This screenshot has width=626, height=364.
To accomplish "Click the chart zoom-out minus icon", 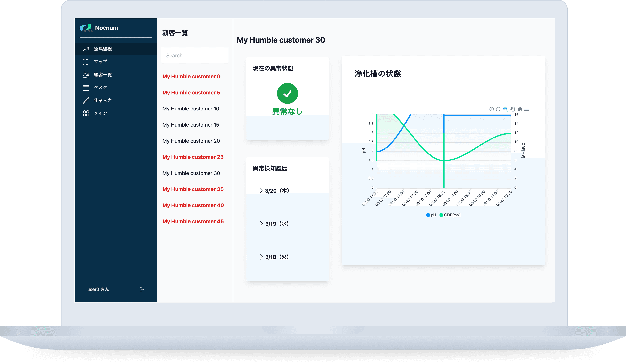I will click(x=498, y=109).
